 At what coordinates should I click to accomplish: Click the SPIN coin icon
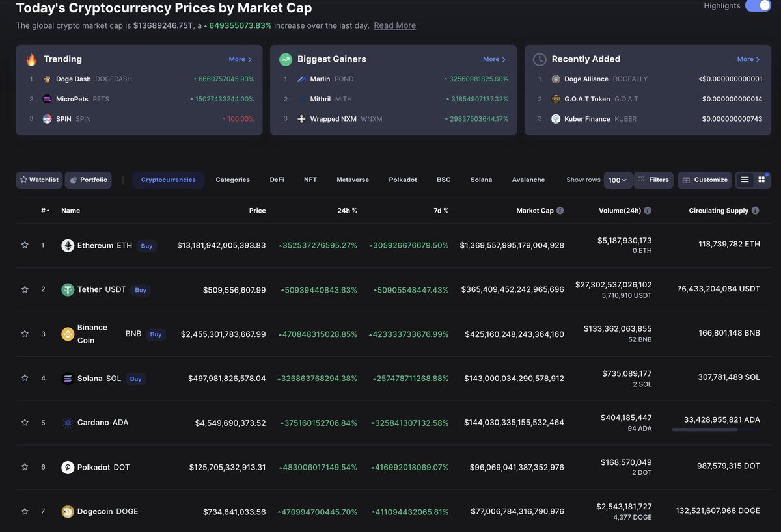click(48, 119)
